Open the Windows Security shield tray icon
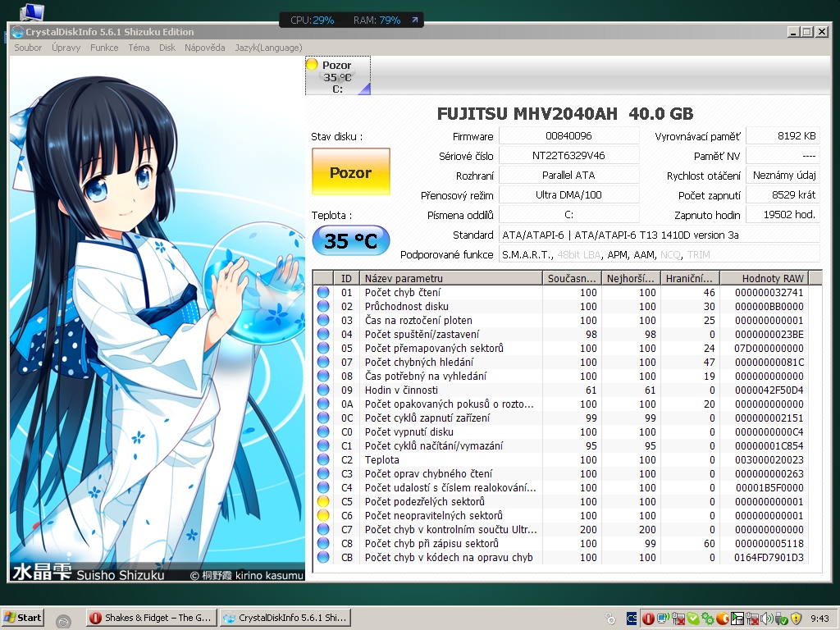 pos(797,619)
